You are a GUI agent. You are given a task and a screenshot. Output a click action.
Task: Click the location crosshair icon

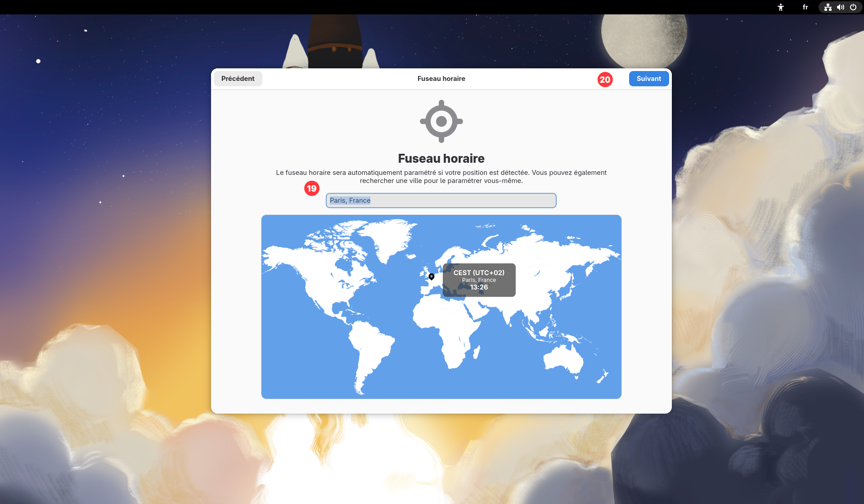point(441,121)
